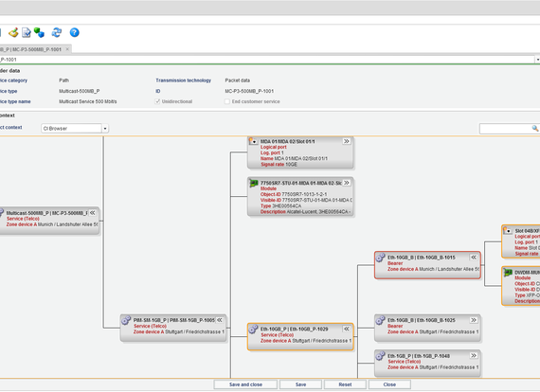540x392 pixels.
Task: Click gear icon of PIM-SM-1GB_P-1005 node
Action: tap(126, 320)
